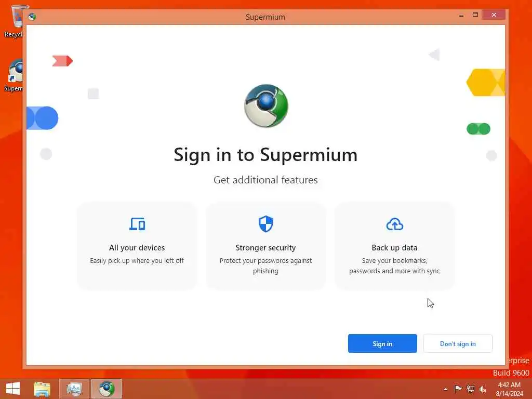Image resolution: width=532 pixels, height=399 pixels.
Task: Click the Back up data cloud icon
Action: pos(395,224)
